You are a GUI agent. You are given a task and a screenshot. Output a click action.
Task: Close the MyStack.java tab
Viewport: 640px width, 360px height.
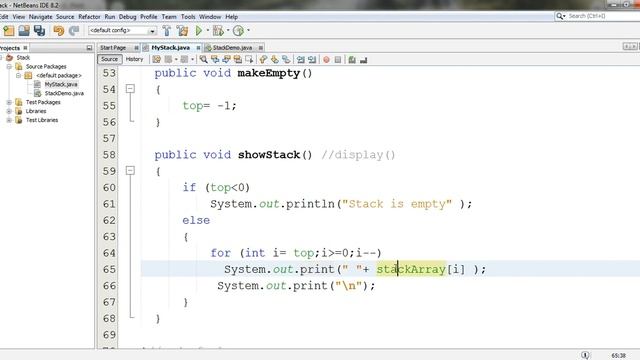(x=198, y=48)
